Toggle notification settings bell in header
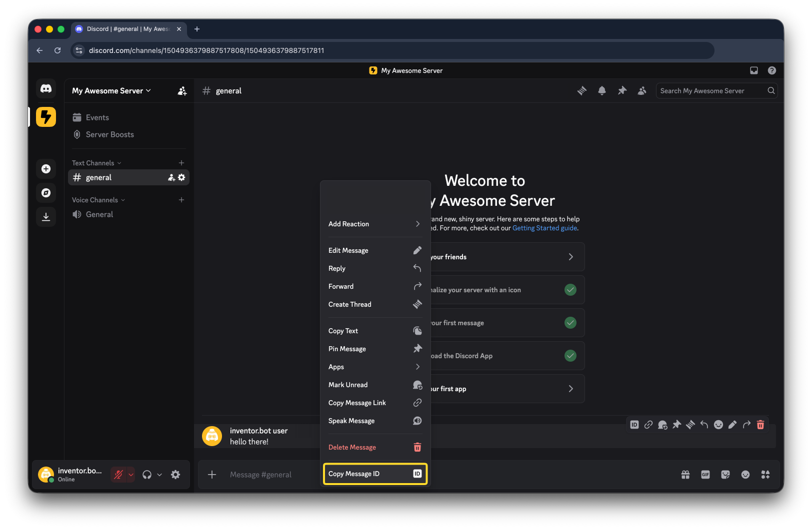Viewport: 812px width, 530px height. 602,91
